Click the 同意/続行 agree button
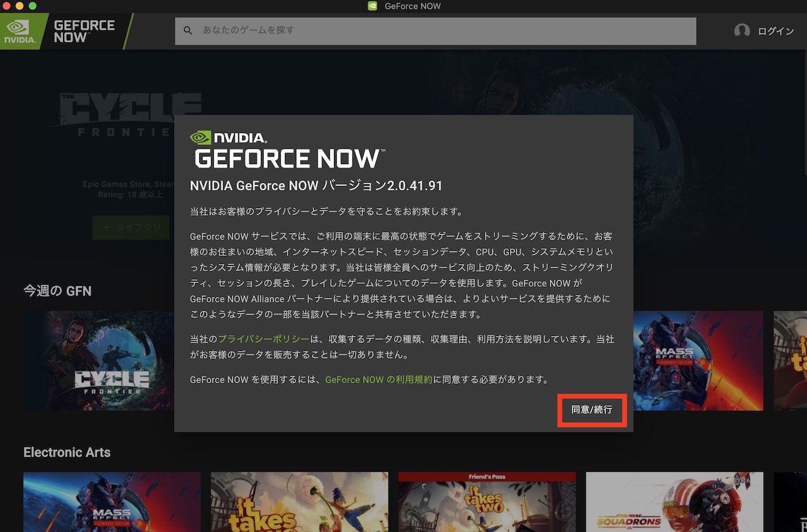This screenshot has height=532, width=807. [591, 410]
